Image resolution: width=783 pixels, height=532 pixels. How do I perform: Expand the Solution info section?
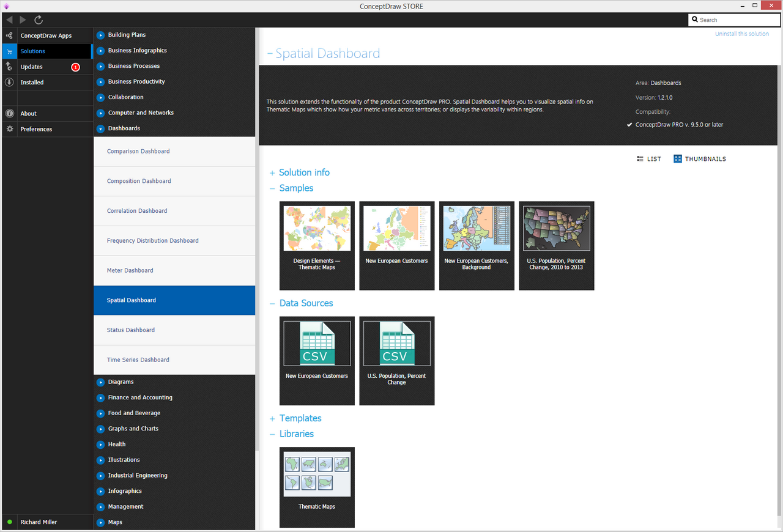(x=272, y=173)
